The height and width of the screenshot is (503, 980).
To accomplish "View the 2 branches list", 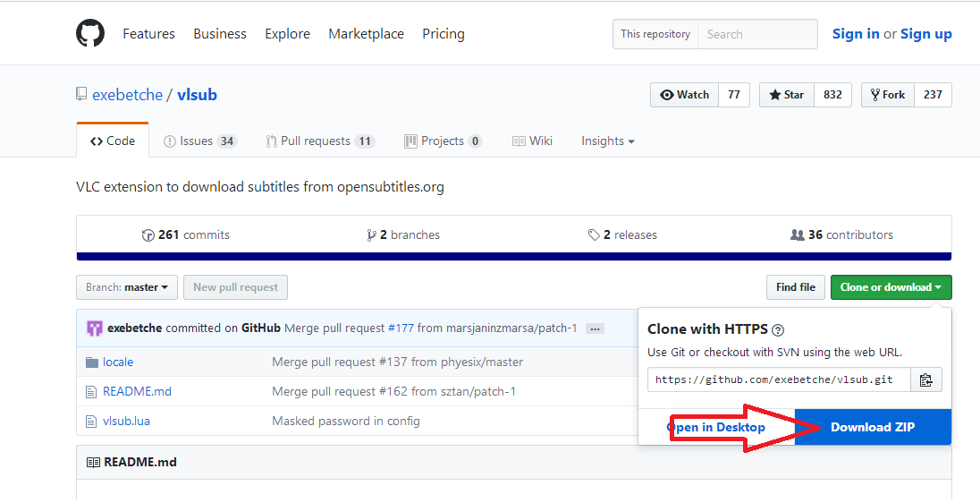I will click(x=403, y=235).
